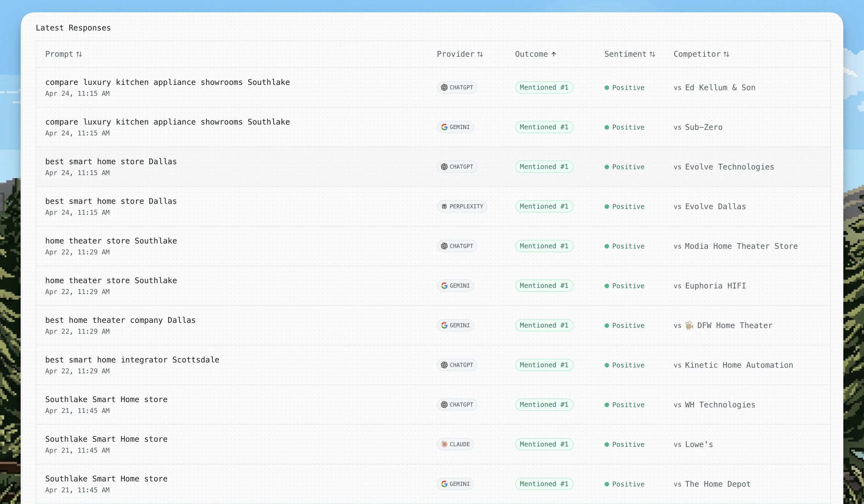Image resolution: width=864 pixels, height=504 pixels.
Task: Select the ChatGPT provider icon on first row
Action: [x=445, y=87]
